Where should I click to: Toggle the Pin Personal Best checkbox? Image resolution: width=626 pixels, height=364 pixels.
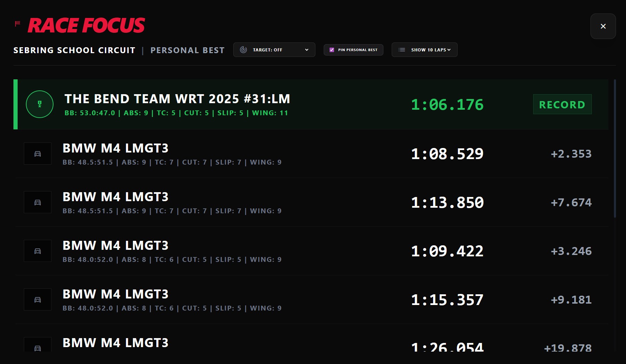click(332, 50)
